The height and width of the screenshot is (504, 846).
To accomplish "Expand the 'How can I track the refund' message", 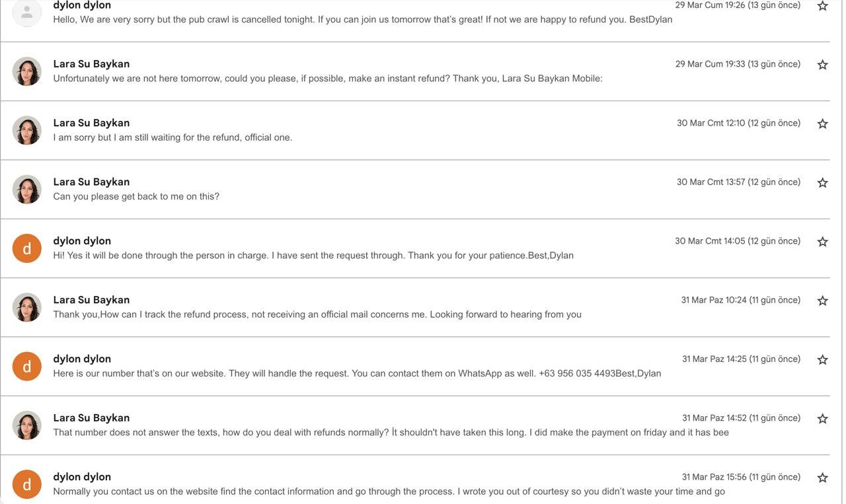I will click(415, 307).
